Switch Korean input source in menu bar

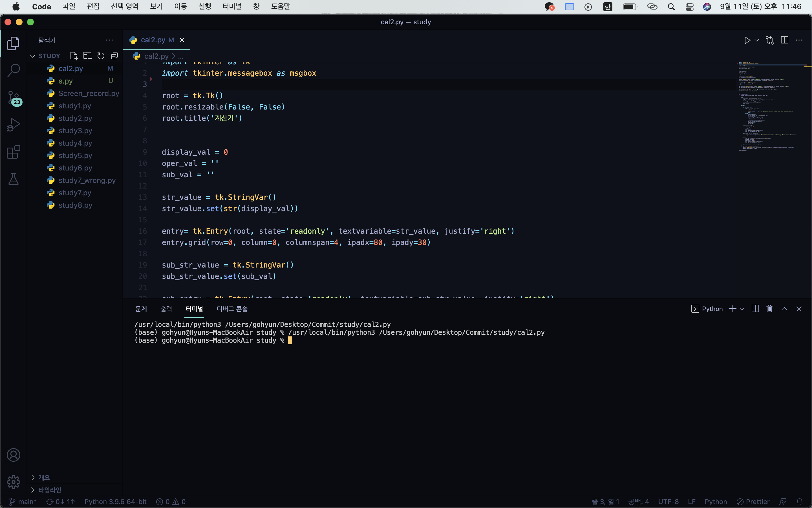(608, 7)
